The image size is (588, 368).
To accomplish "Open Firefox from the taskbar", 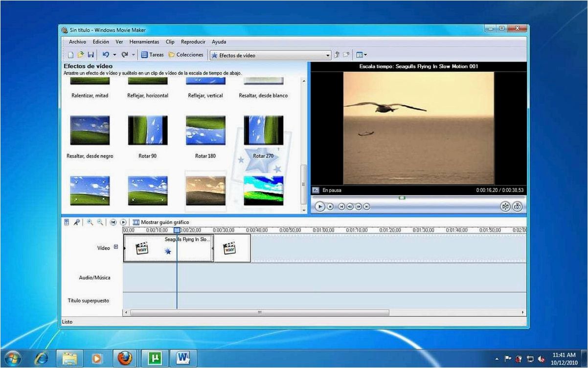I will pyautogui.click(x=125, y=358).
